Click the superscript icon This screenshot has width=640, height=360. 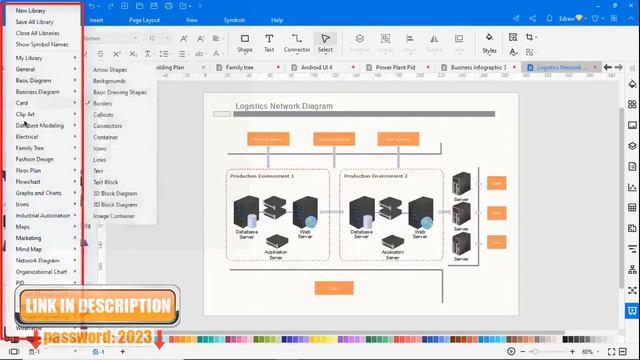coord(117,54)
